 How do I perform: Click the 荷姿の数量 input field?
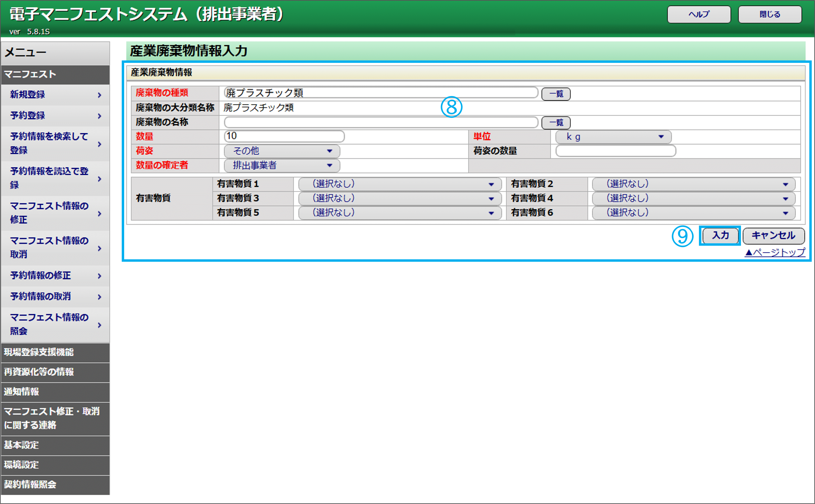click(615, 151)
